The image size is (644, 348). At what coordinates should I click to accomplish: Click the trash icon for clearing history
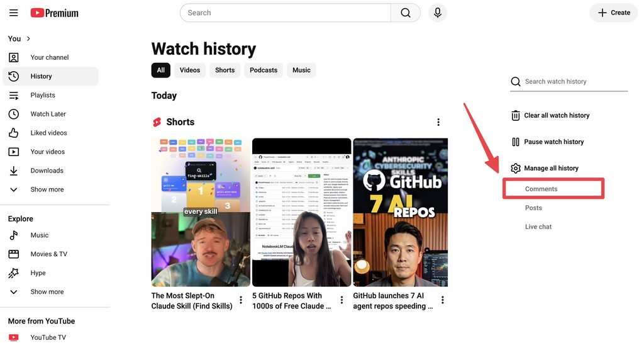[516, 115]
